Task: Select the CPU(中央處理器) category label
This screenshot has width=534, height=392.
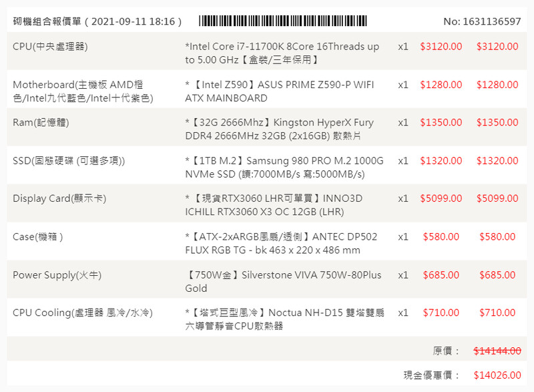Action: [x=50, y=47]
